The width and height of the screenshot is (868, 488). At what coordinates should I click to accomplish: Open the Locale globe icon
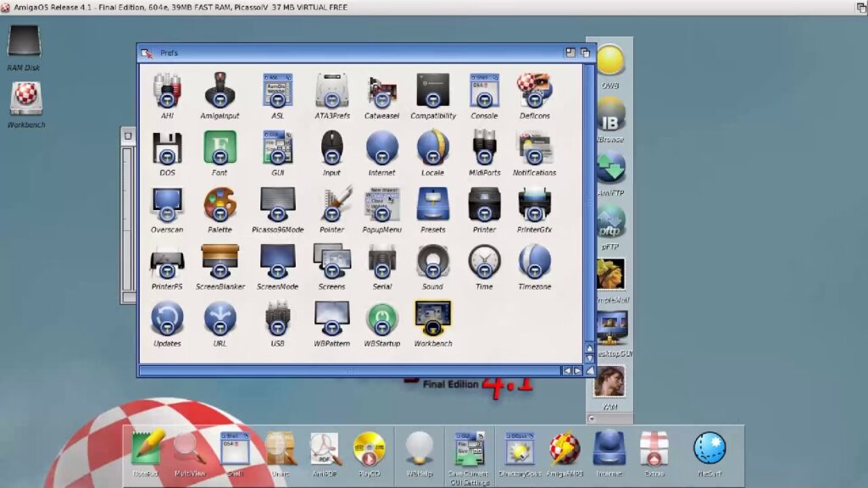pyautogui.click(x=432, y=150)
